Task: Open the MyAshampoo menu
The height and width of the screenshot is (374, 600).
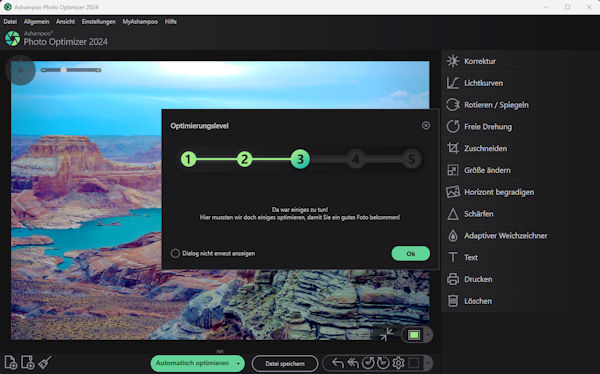Action: pos(140,22)
